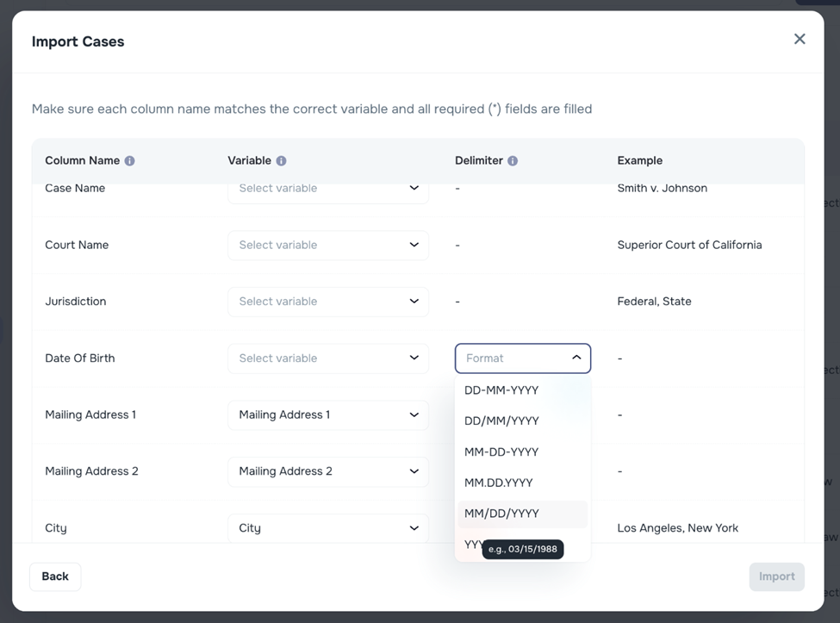
Task: Open Date Of Birth variable dropdown
Action: [x=327, y=358]
